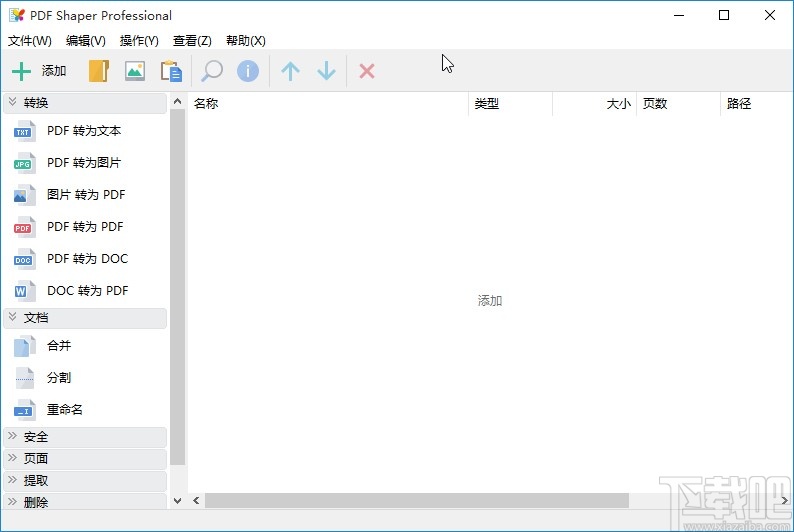794x532 pixels.
Task: Click the magnifier Preview icon
Action: [x=212, y=71]
